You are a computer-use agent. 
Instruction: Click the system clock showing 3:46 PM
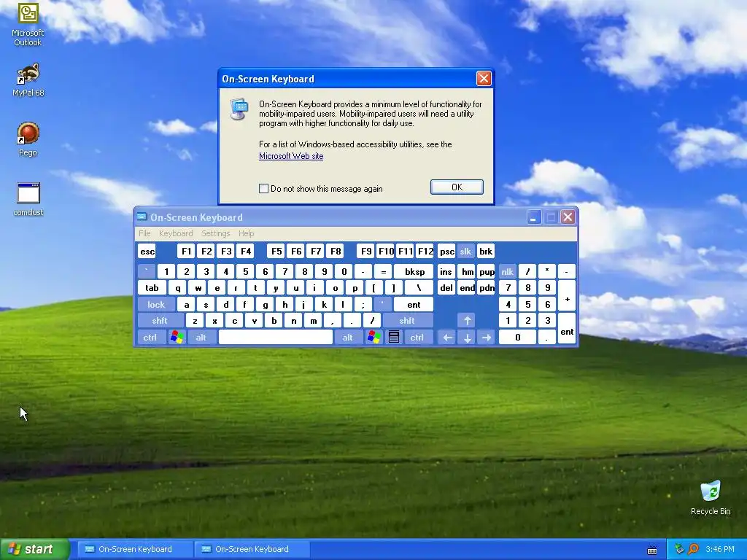click(x=719, y=549)
